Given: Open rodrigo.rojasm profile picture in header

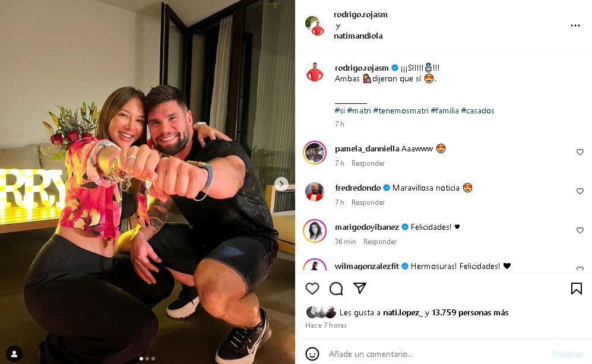Looking at the screenshot, I should point(315,26).
